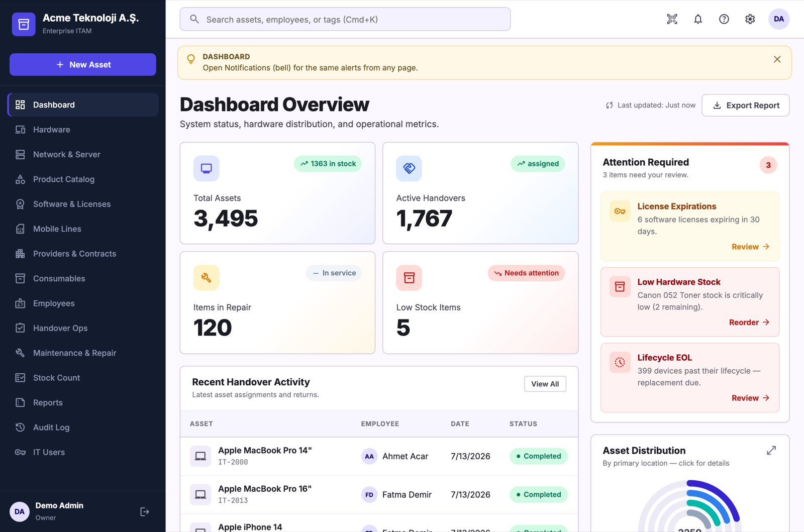The height and width of the screenshot is (532, 804).
Task: Click the ASSET column header
Action: pos(202,424)
